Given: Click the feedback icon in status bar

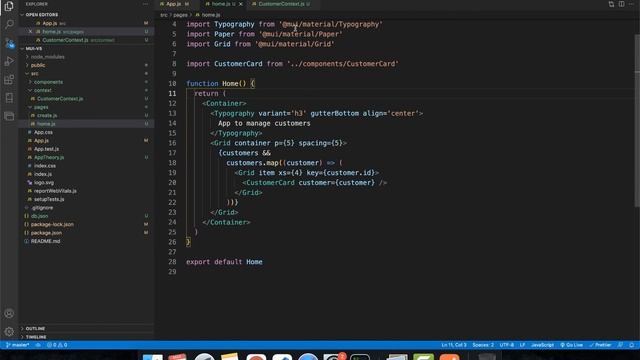Looking at the screenshot, I should tap(620, 345).
